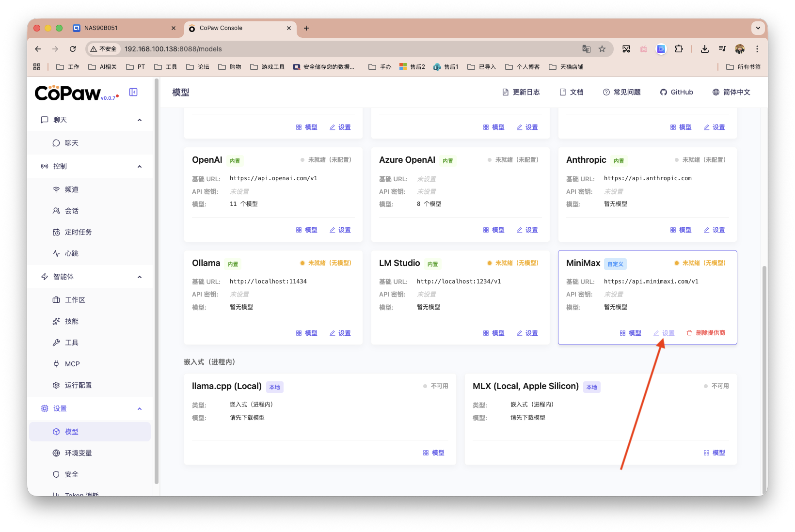Viewport: 795px width, 532px height.
Task: Delete the MiniMax provider via 删除提供商
Action: pos(706,333)
